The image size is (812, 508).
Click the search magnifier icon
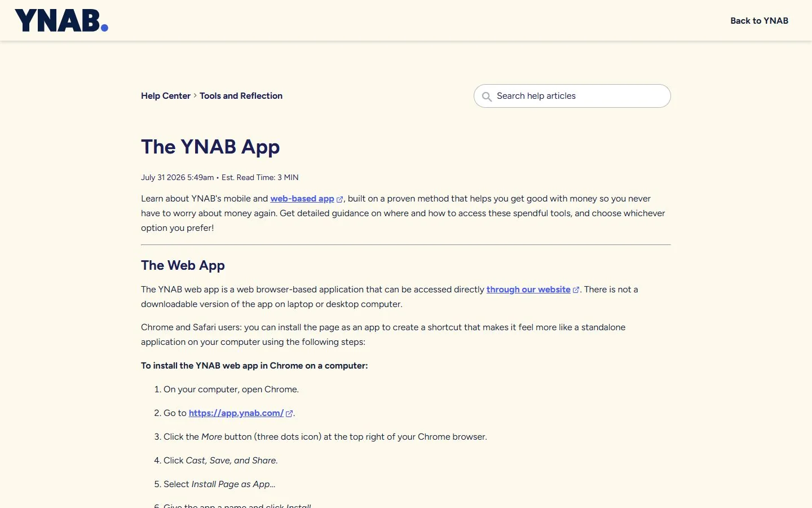tap(487, 97)
